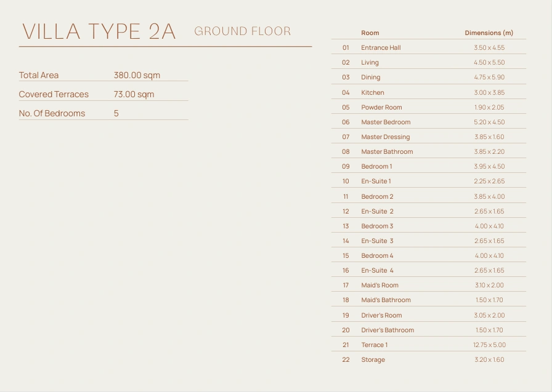This screenshot has width=552, height=392.
Task: Click the 3.00 x 3.85 dimension
Action: 489,92
